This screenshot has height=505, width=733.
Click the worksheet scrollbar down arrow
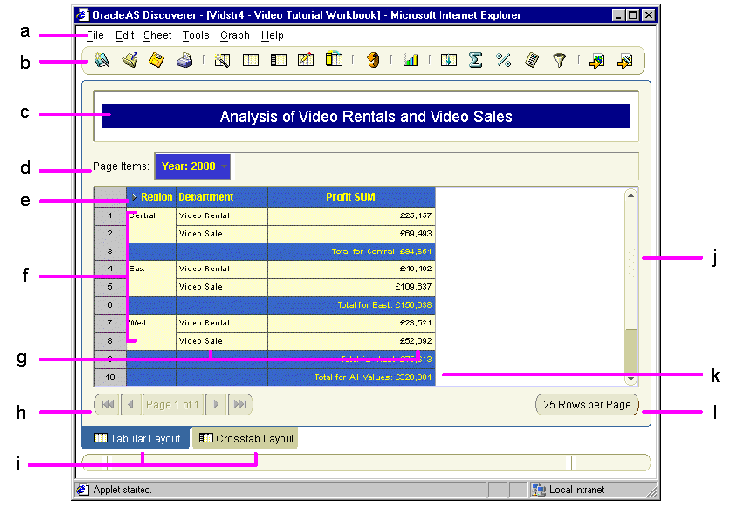[631, 379]
